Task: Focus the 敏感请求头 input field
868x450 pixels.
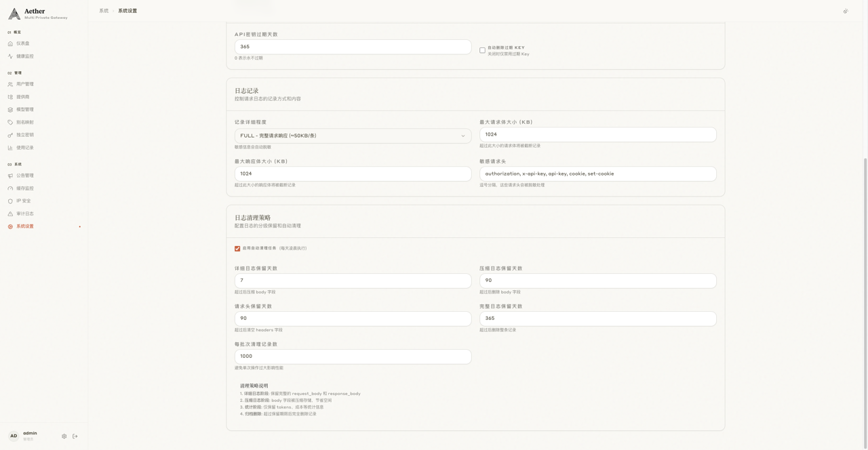Action: click(x=597, y=174)
